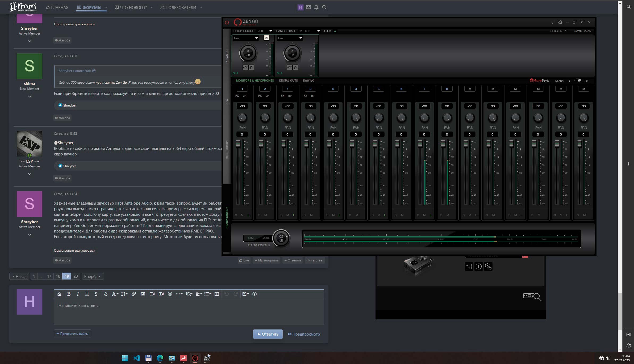This screenshot has width=634, height=364.
Task: Open the save draft dropdown
Action: point(245,294)
